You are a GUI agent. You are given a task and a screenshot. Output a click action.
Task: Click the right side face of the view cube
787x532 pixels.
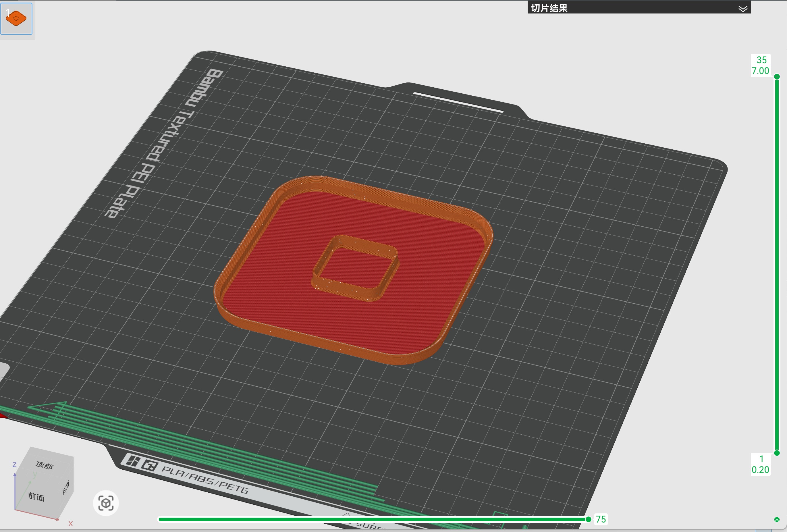tap(66, 488)
